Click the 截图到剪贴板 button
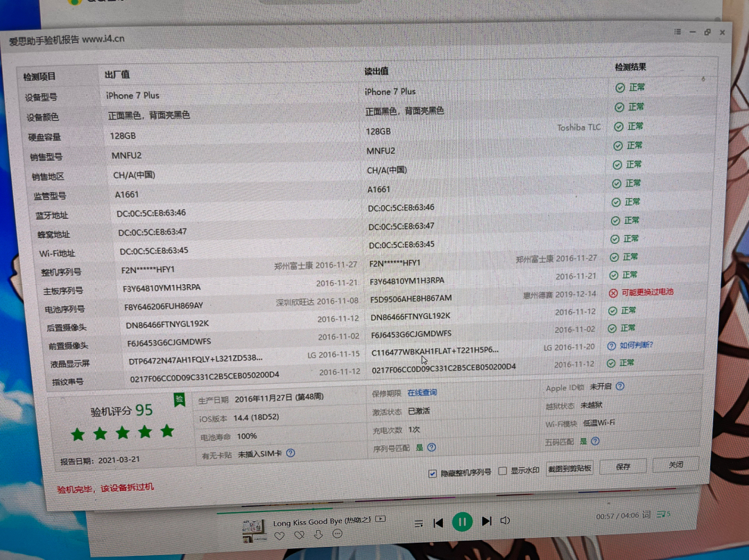Image resolution: width=749 pixels, height=560 pixels. pyautogui.click(x=569, y=469)
